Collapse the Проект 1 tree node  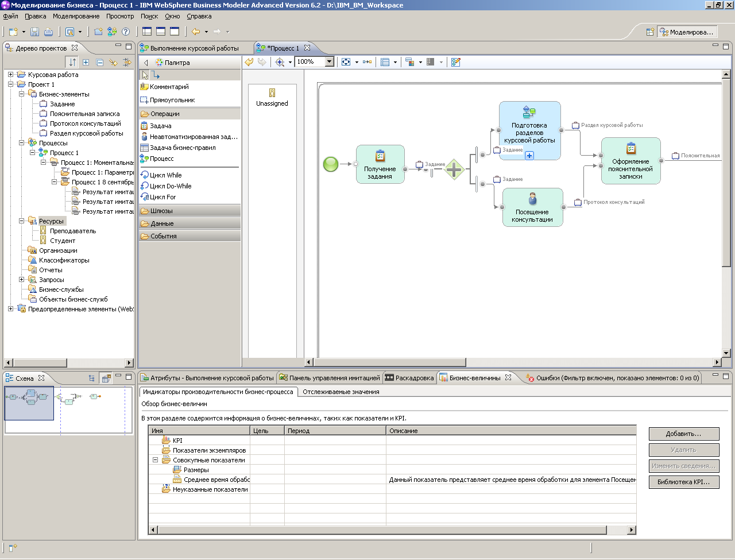[x=10, y=84]
